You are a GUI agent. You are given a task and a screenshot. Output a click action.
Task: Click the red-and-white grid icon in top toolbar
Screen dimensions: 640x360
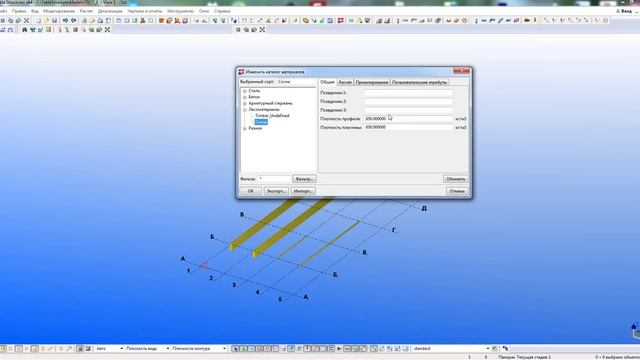click(x=340, y=20)
